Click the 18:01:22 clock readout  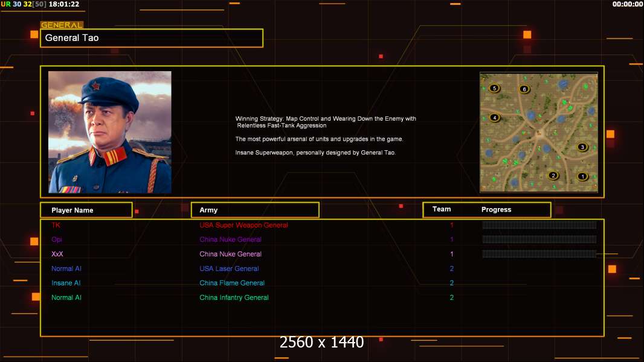coord(63,4)
